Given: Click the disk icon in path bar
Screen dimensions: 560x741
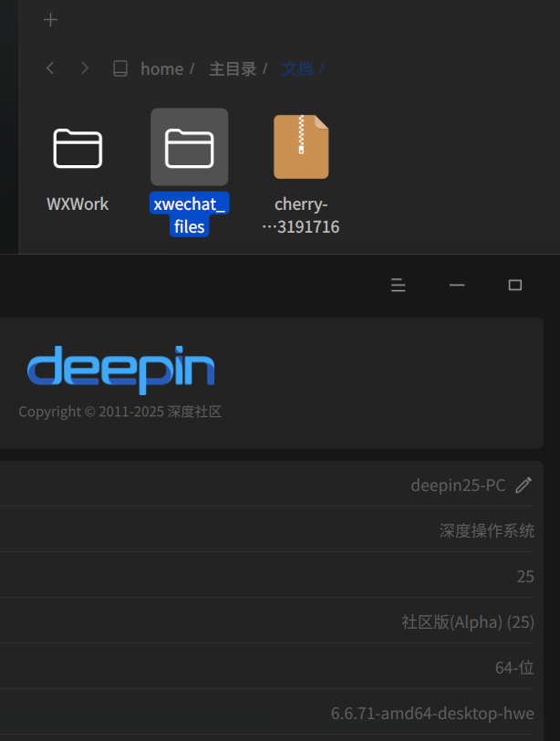Looking at the screenshot, I should pos(120,68).
